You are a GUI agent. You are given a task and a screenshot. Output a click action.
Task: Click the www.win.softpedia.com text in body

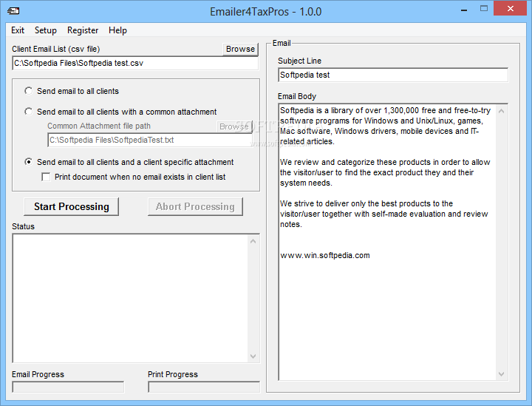click(325, 255)
